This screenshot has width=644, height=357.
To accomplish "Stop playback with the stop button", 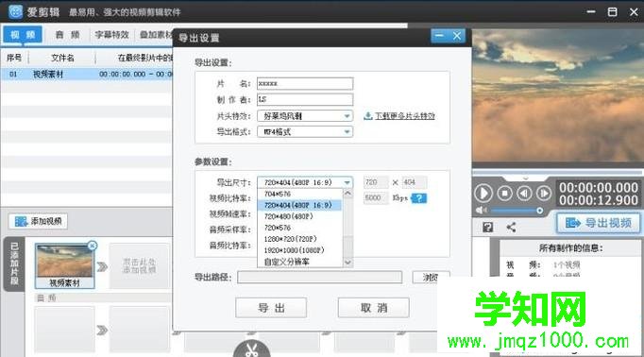I will click(505, 193).
